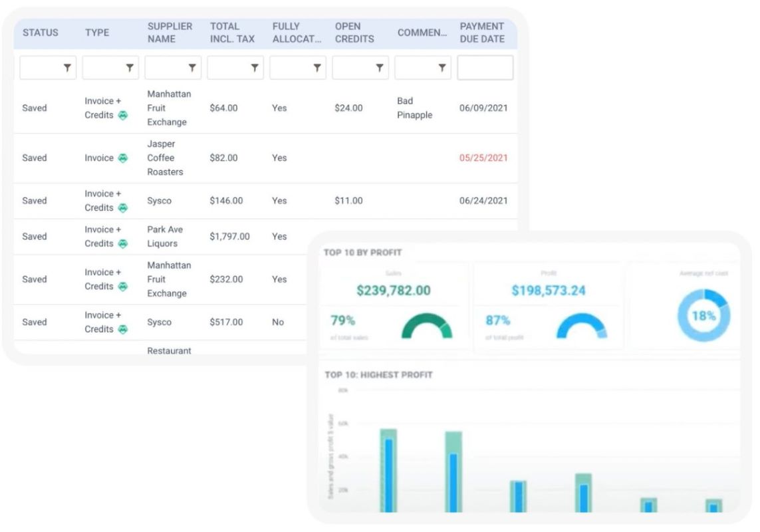
Task: Click the $239,782.00 sales figure
Action: 394,291
